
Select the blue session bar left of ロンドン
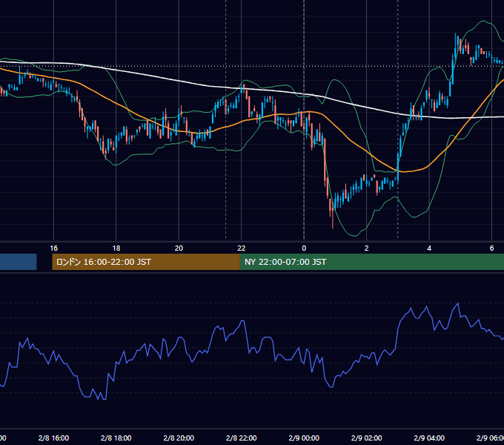click(x=19, y=262)
